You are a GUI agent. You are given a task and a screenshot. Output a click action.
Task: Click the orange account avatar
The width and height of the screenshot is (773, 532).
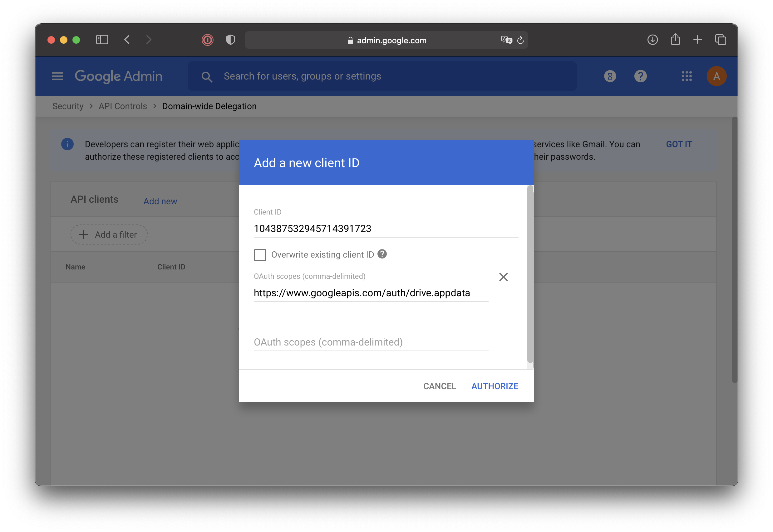(x=716, y=76)
